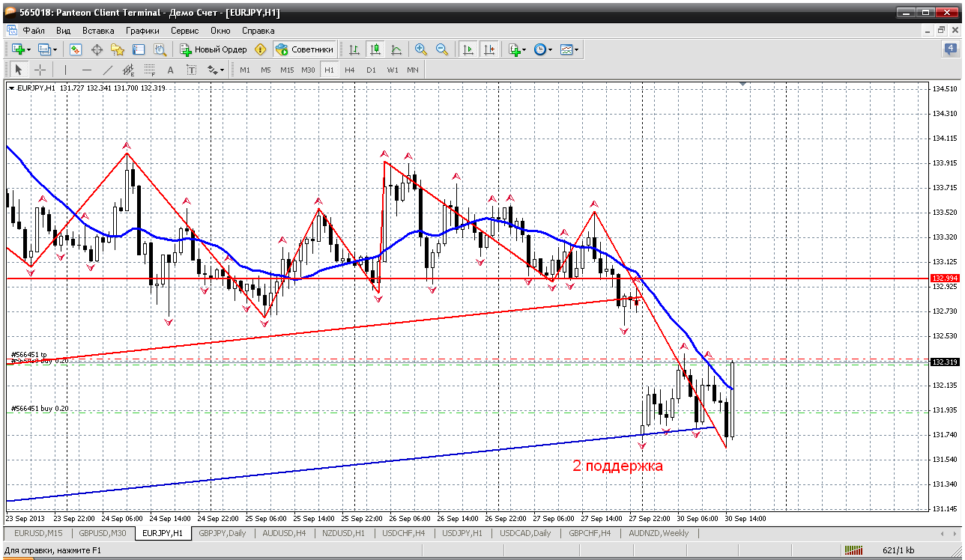Image resolution: width=965 pixels, height=560 pixels.
Task: Switch chart to bar chart style
Action: (x=354, y=49)
